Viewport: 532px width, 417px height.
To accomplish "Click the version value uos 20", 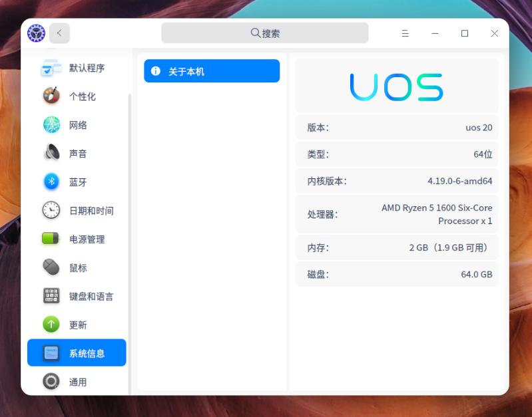I will click(479, 128).
